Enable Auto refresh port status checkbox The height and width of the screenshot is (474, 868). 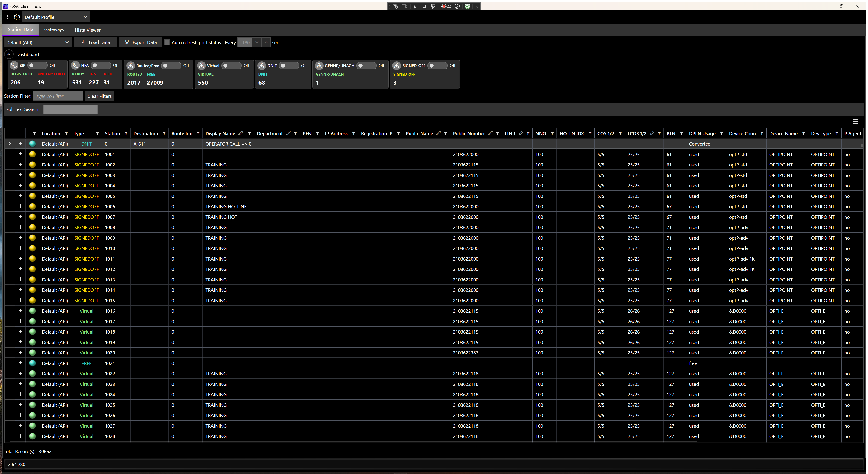167,42
